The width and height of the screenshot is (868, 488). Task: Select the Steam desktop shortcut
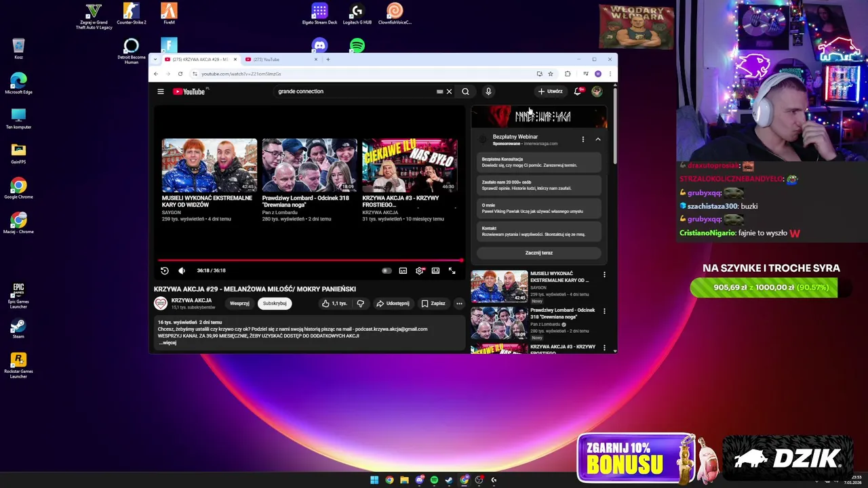(x=18, y=329)
